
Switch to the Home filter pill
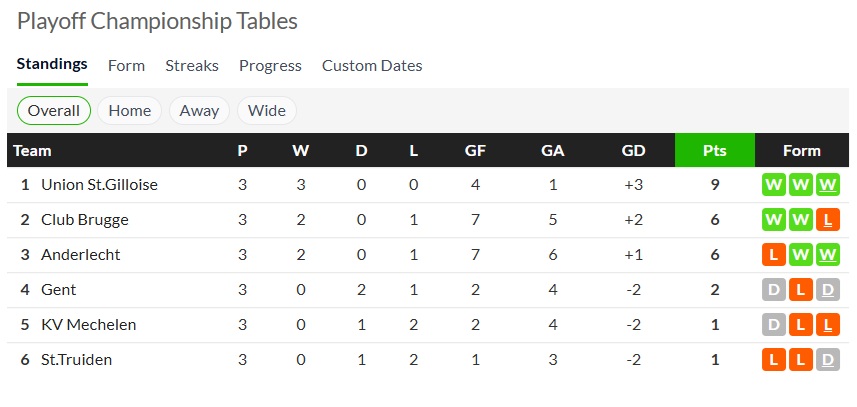point(130,110)
